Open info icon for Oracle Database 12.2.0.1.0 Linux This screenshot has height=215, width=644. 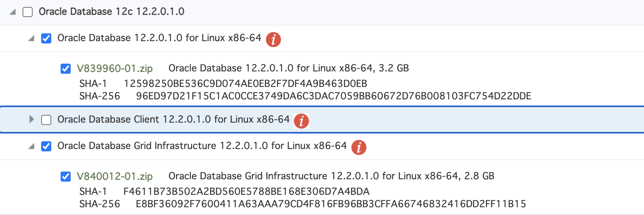pyautogui.click(x=273, y=39)
